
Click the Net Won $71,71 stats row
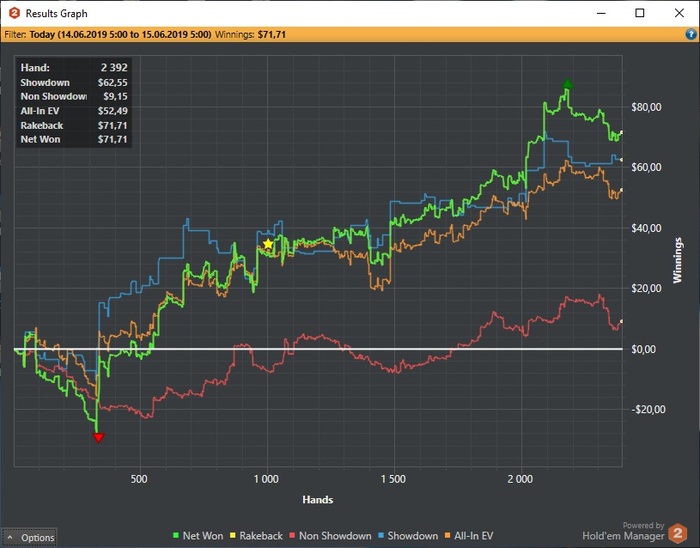74,139
